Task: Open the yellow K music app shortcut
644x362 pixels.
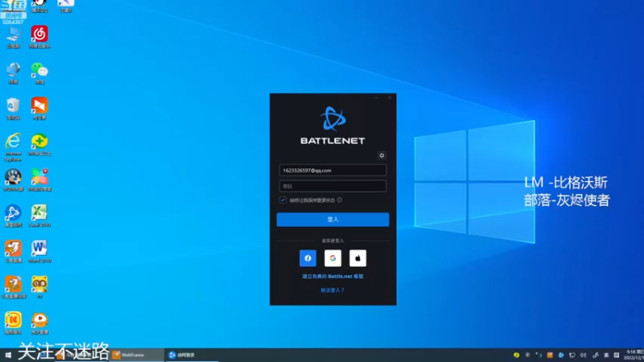Action: tap(13, 323)
